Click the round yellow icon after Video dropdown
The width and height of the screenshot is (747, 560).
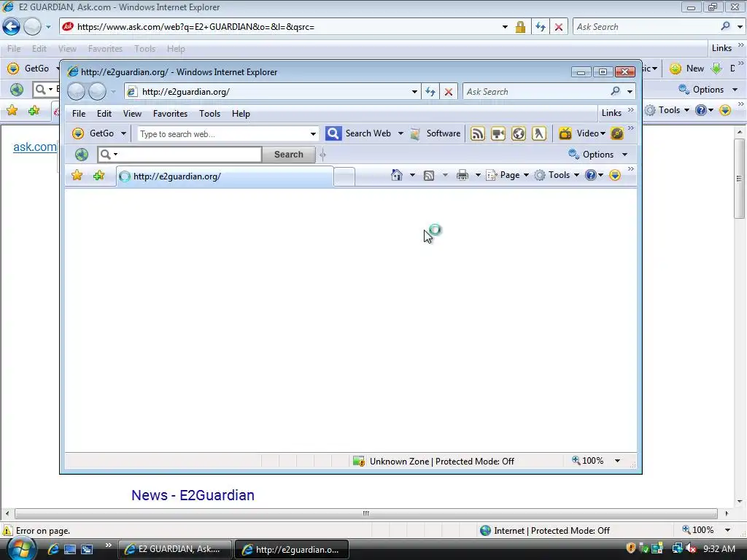tap(617, 134)
